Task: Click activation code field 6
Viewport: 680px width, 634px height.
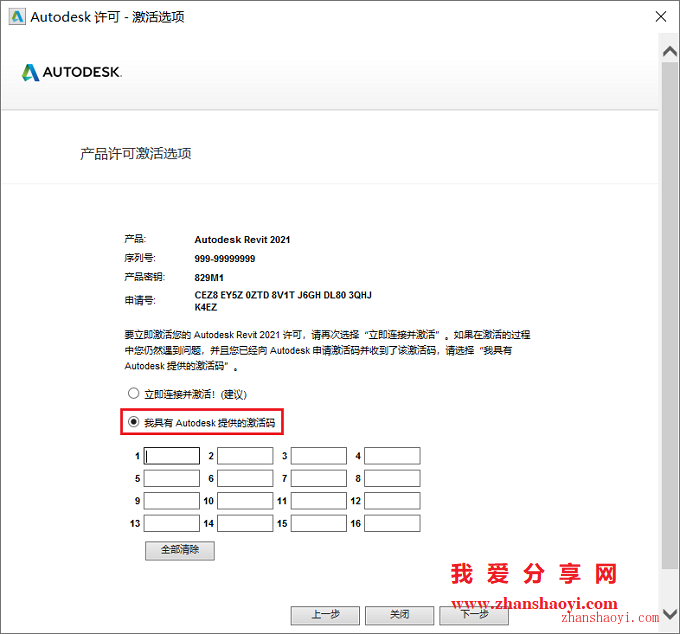Action: 245,478
